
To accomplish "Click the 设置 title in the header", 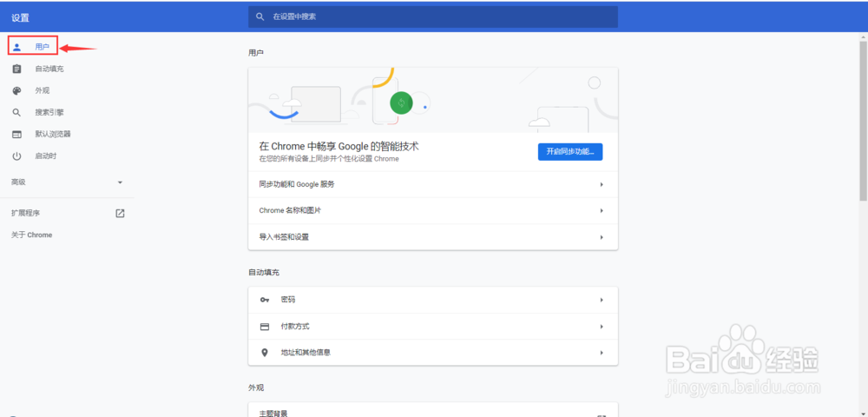I will pyautogui.click(x=20, y=17).
